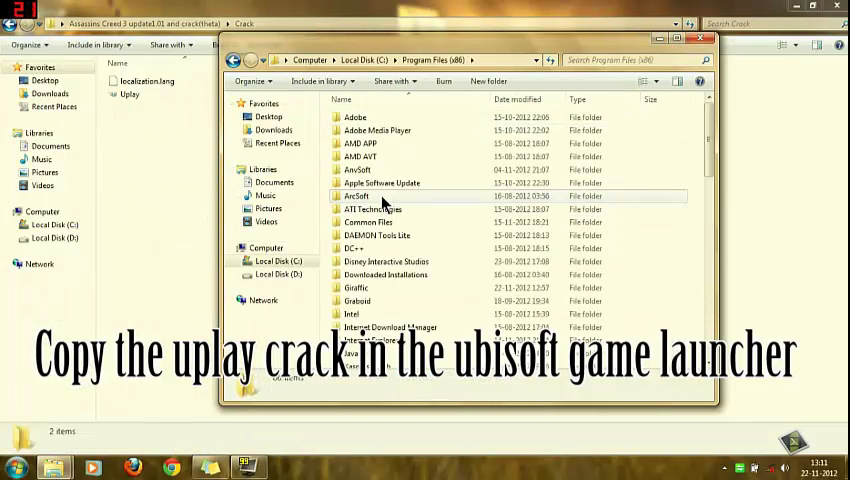Open Google Chrome from the taskbar
850x480 pixels.
(x=171, y=467)
